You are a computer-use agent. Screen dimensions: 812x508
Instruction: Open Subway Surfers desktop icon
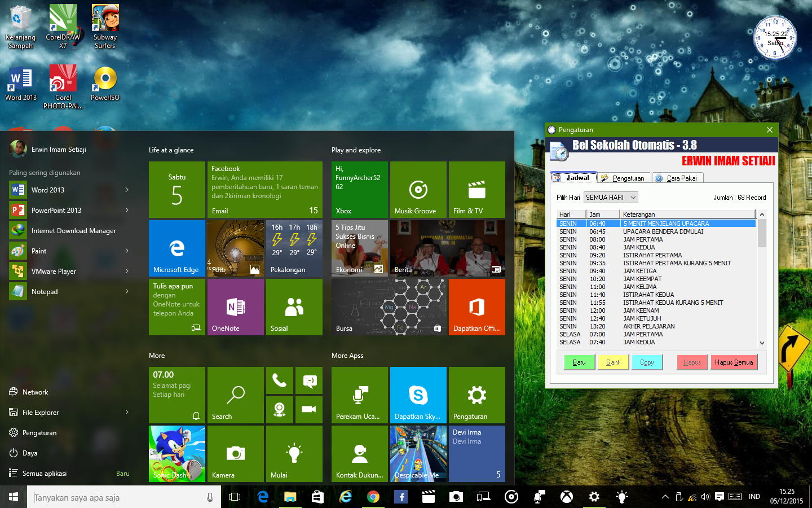[x=105, y=27]
